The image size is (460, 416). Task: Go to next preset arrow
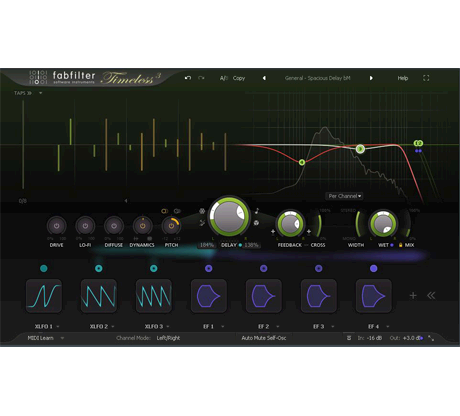click(x=371, y=78)
